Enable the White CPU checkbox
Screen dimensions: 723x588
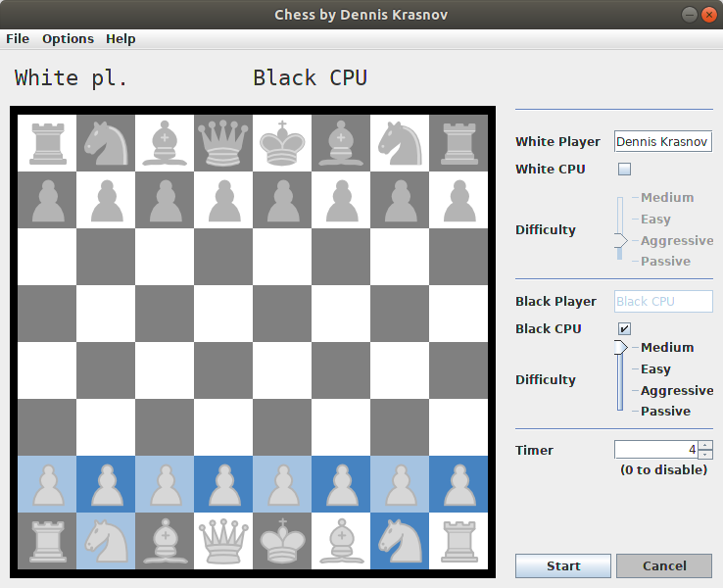pos(624,169)
